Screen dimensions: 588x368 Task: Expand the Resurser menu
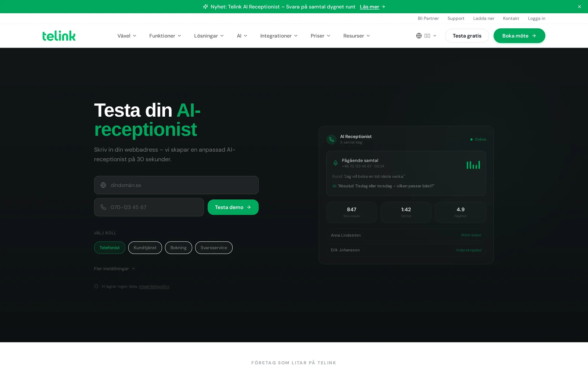pyautogui.click(x=356, y=36)
